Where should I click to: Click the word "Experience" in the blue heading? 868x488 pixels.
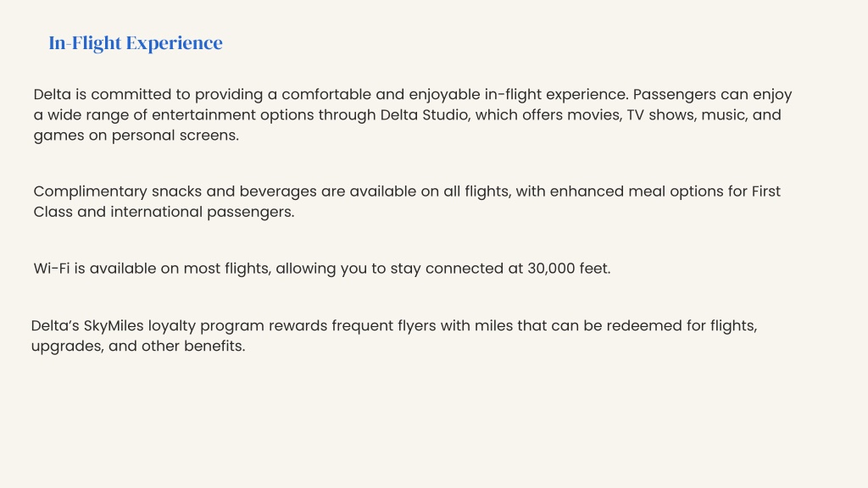click(x=175, y=44)
